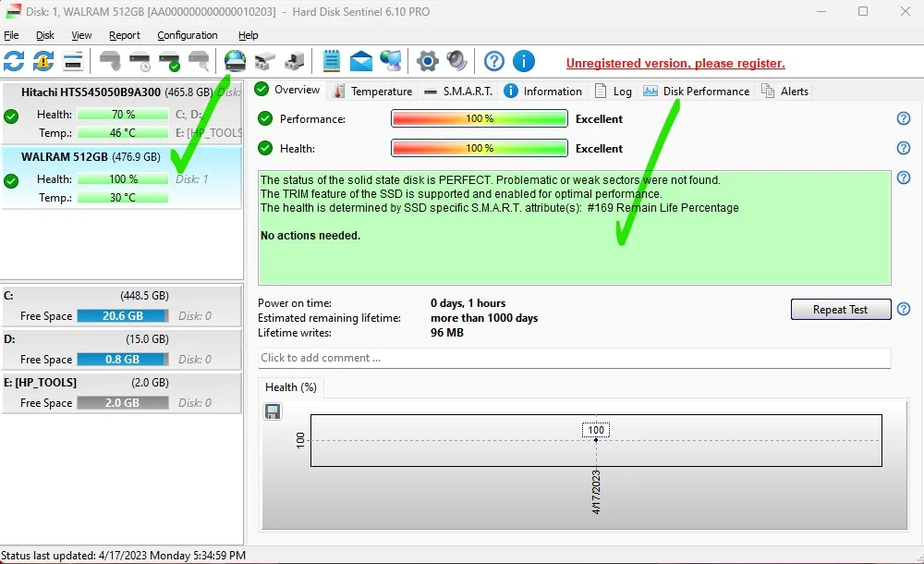Switch to the Alerts tab

[784, 92]
